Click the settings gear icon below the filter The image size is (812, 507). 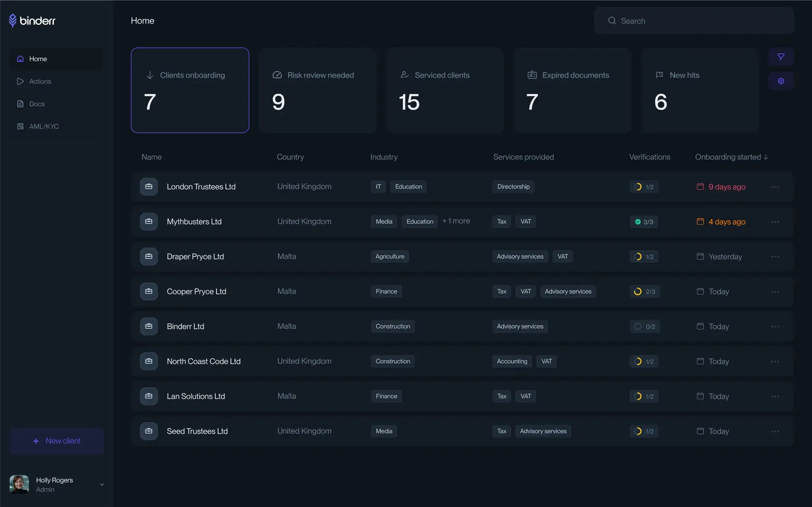click(x=781, y=80)
